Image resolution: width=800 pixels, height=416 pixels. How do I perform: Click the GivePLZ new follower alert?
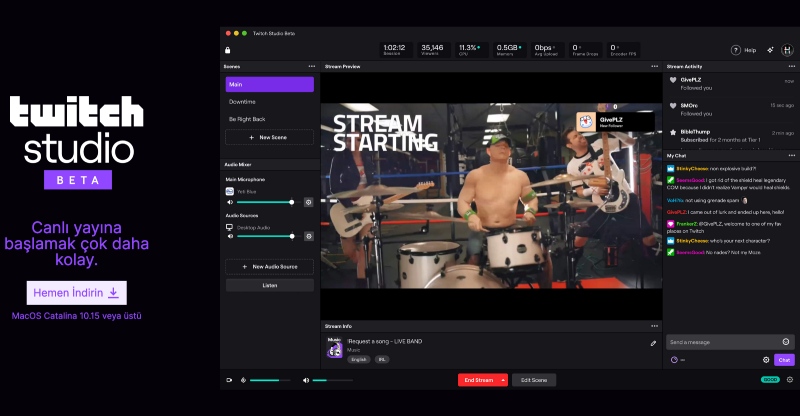[x=615, y=122]
